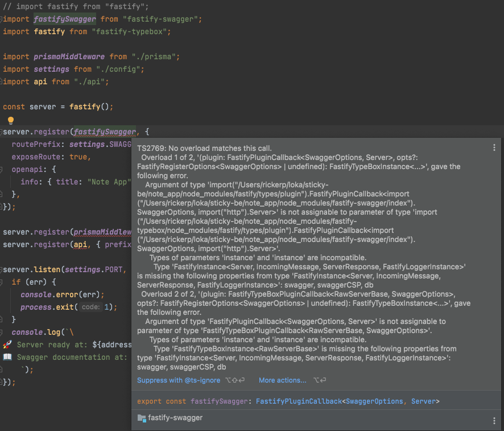
Task: Collapse the if (err) block fold marker
Action: (1, 282)
